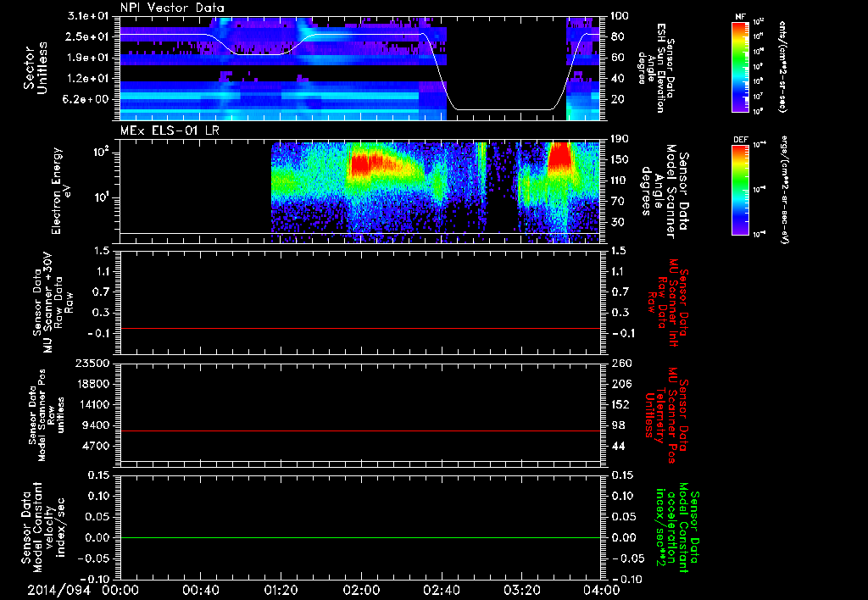Click the '03:20' time tick label
The image size is (868, 600).
coord(521,590)
